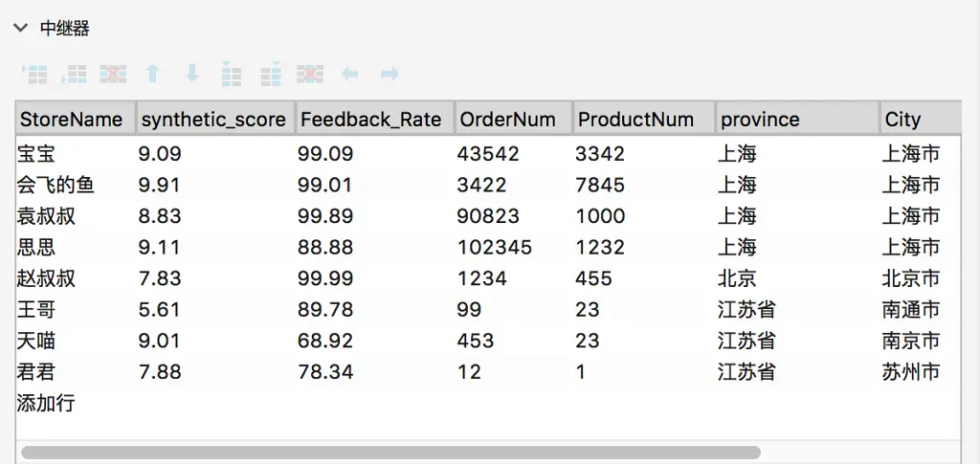Click the insert column left icon
The width and height of the screenshot is (980, 464).
point(231,74)
